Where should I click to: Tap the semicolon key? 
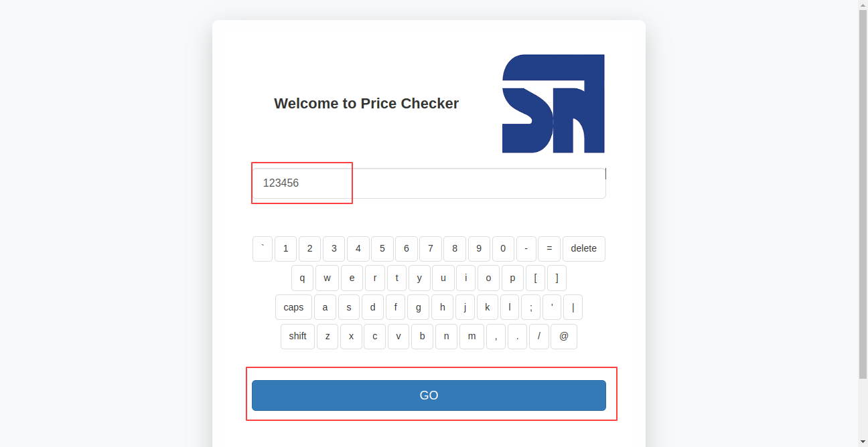click(530, 307)
